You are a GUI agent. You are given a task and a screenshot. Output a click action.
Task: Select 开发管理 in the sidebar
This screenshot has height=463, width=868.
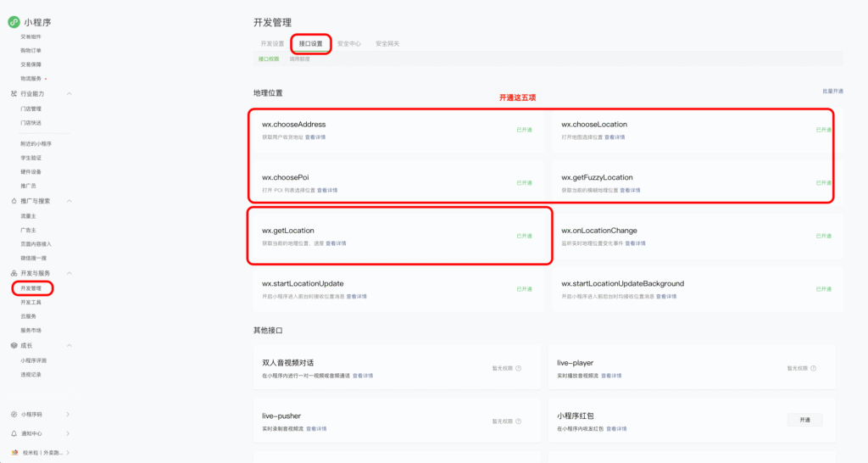pos(31,288)
